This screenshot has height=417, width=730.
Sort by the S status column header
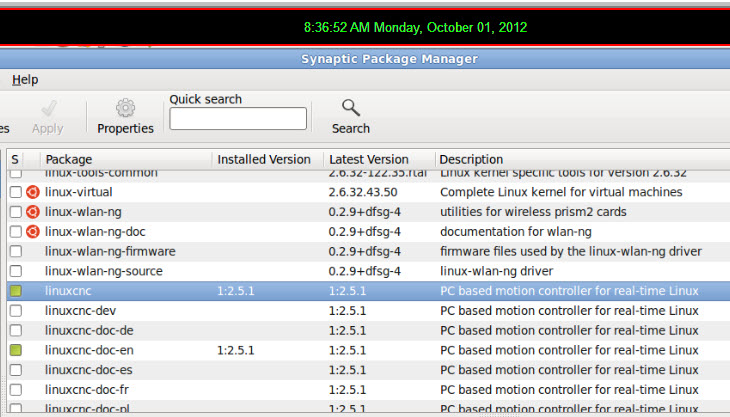click(15, 160)
